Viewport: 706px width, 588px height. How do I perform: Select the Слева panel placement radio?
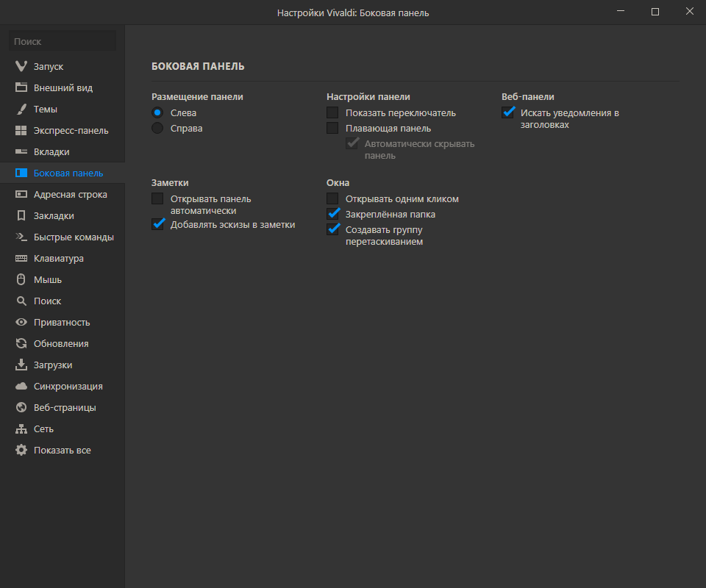coord(157,112)
